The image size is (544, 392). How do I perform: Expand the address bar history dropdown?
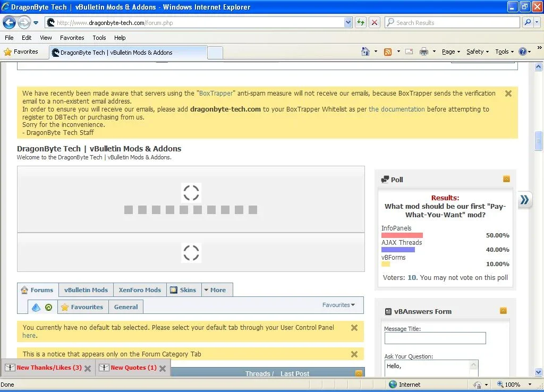click(348, 23)
